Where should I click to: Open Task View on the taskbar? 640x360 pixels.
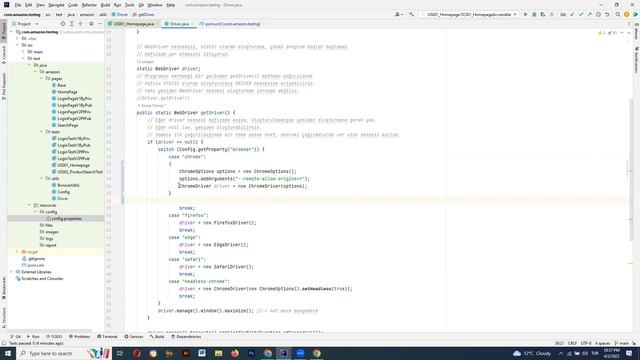[x=120, y=353]
